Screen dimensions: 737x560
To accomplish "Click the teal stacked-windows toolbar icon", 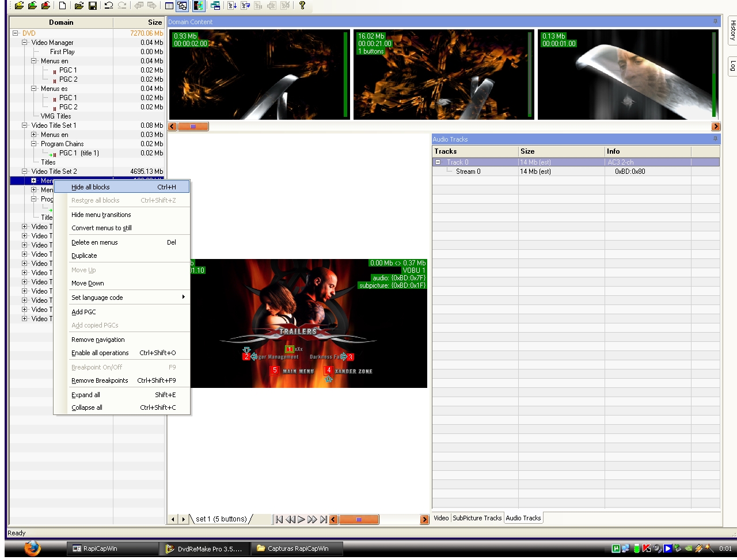I will [x=215, y=5].
